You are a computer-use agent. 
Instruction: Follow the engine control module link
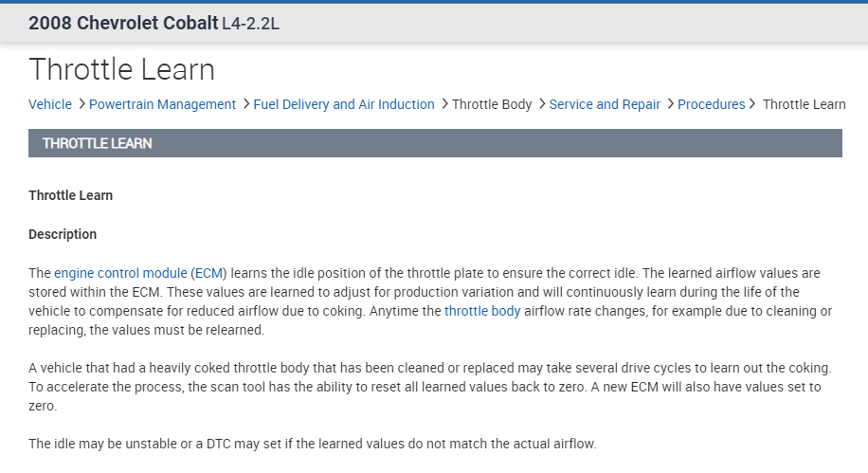click(120, 273)
